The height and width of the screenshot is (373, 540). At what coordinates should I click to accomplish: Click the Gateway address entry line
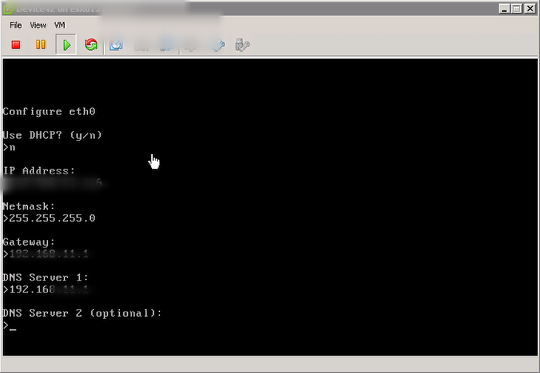pyautogui.click(x=46, y=254)
